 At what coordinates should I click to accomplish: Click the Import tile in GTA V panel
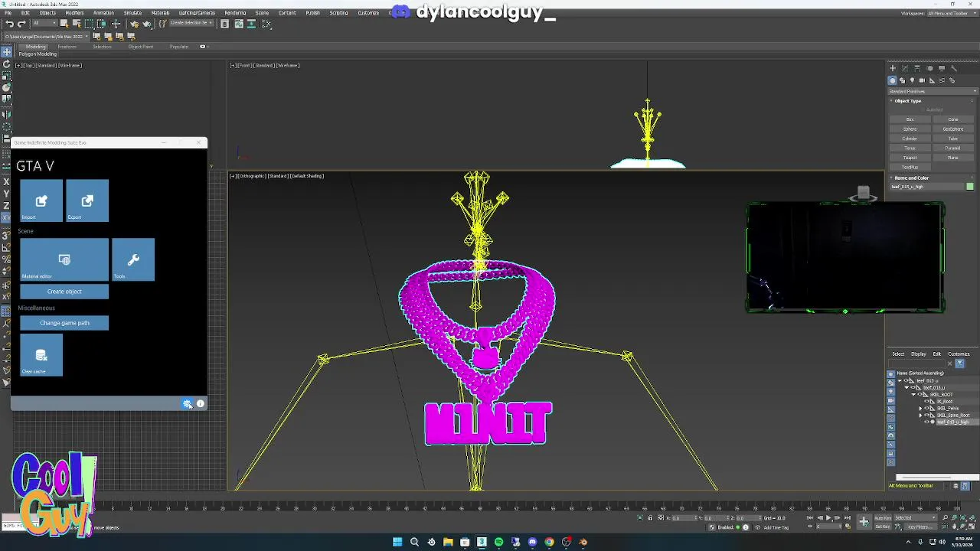coord(41,201)
